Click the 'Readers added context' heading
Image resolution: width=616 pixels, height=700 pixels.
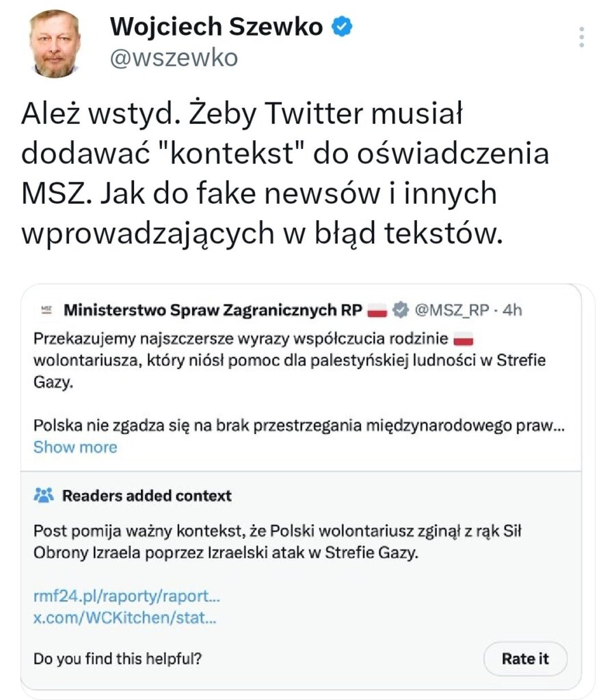(x=147, y=496)
